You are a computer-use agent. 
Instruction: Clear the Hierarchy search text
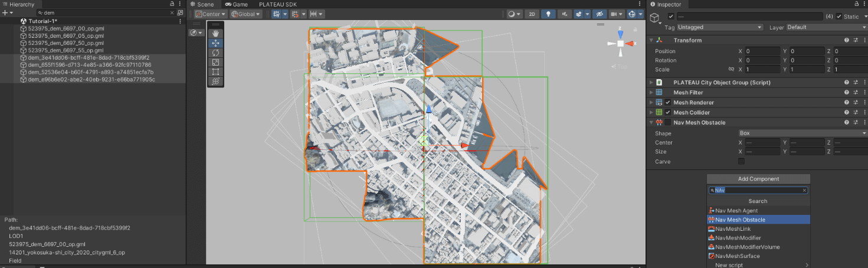172,12
